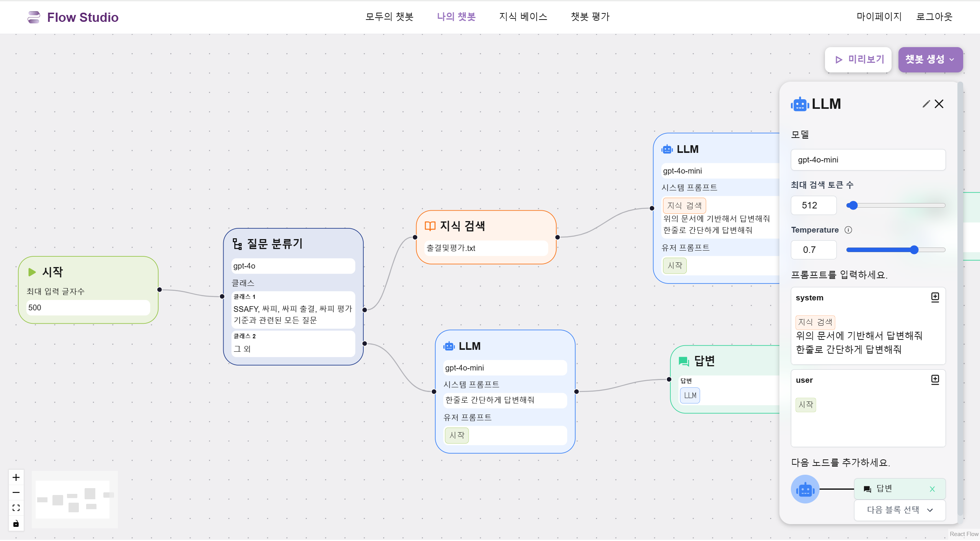The height and width of the screenshot is (541, 980).
Task: Click the add icon next to user prompt
Action: [x=936, y=379]
